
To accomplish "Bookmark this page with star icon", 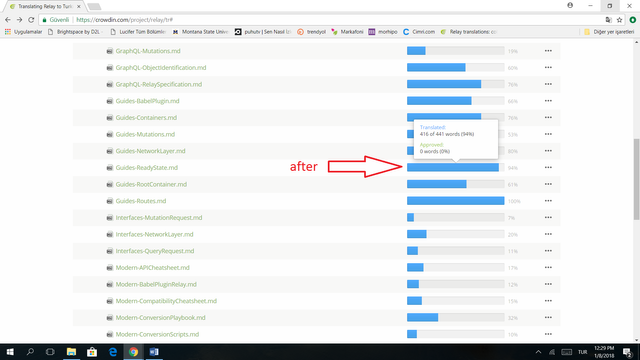I will coord(619,20).
